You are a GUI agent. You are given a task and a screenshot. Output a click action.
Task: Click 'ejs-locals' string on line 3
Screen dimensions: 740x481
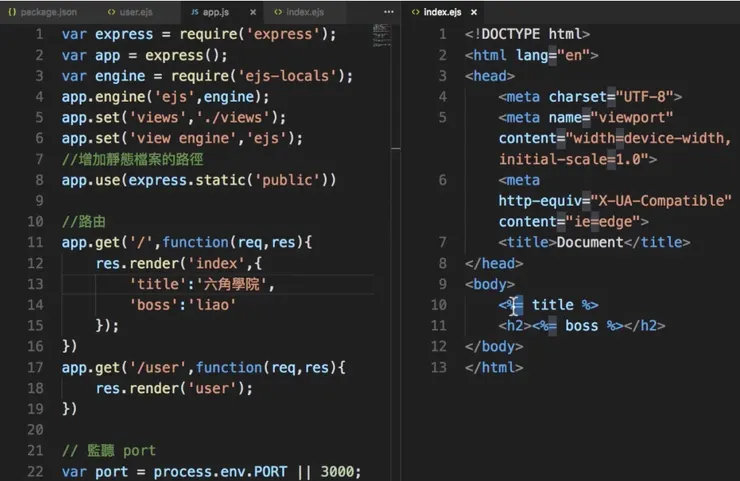click(288, 76)
